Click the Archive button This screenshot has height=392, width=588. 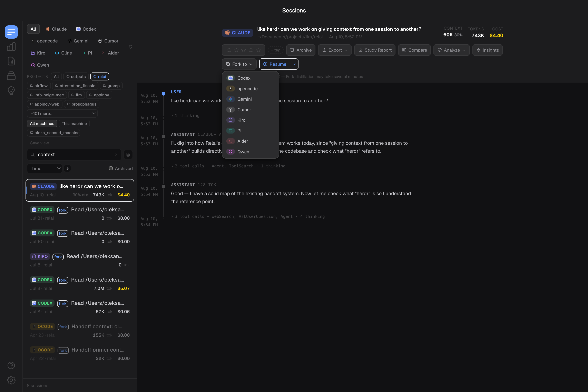tap(301, 50)
